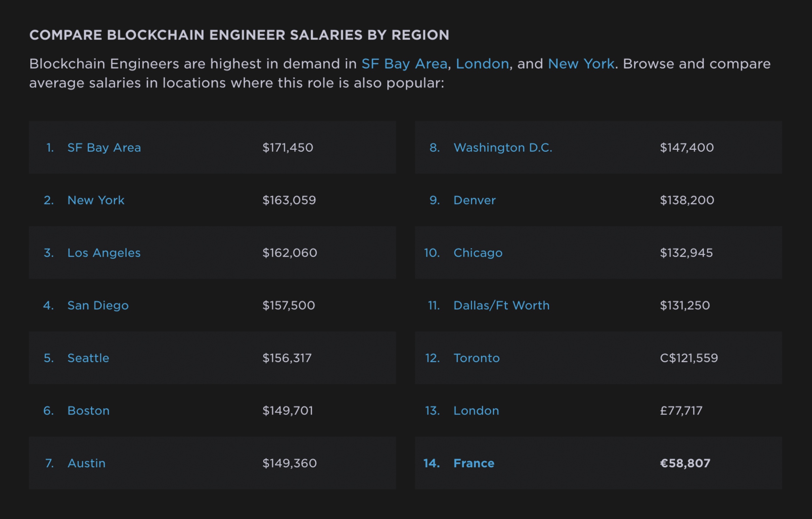
Task: Open Chicago salary region link
Action: pos(478,253)
